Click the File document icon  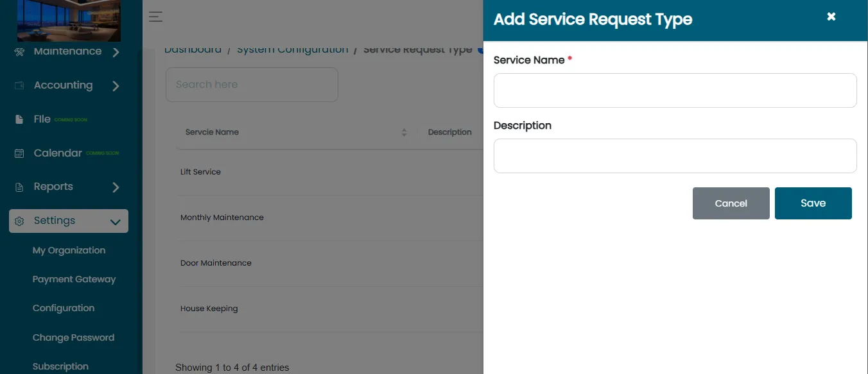[x=19, y=119]
